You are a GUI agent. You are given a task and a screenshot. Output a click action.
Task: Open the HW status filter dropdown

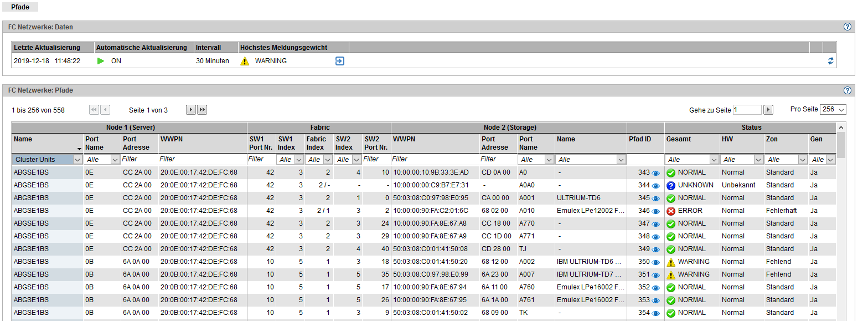pyautogui.click(x=742, y=160)
